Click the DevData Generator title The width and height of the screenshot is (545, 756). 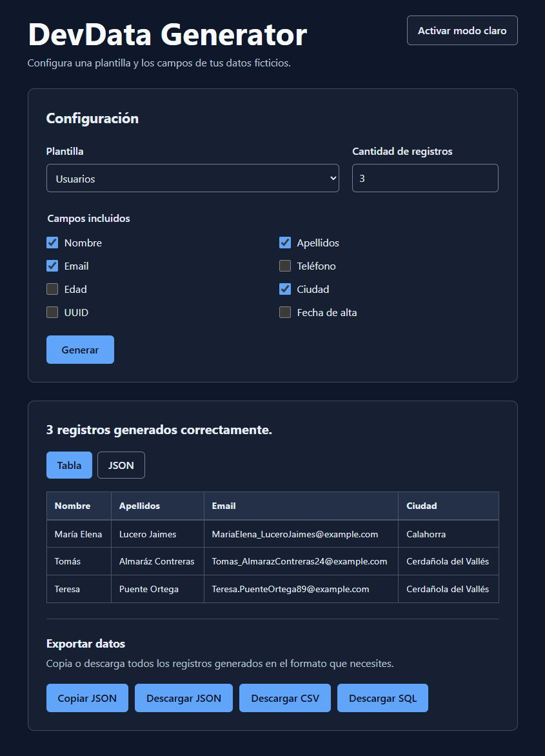(x=168, y=35)
